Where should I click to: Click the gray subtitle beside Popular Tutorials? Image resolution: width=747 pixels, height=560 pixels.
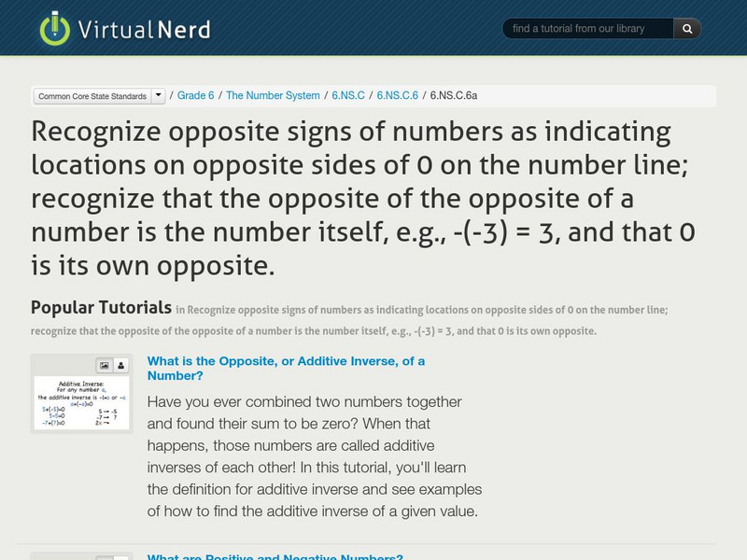pos(420,311)
